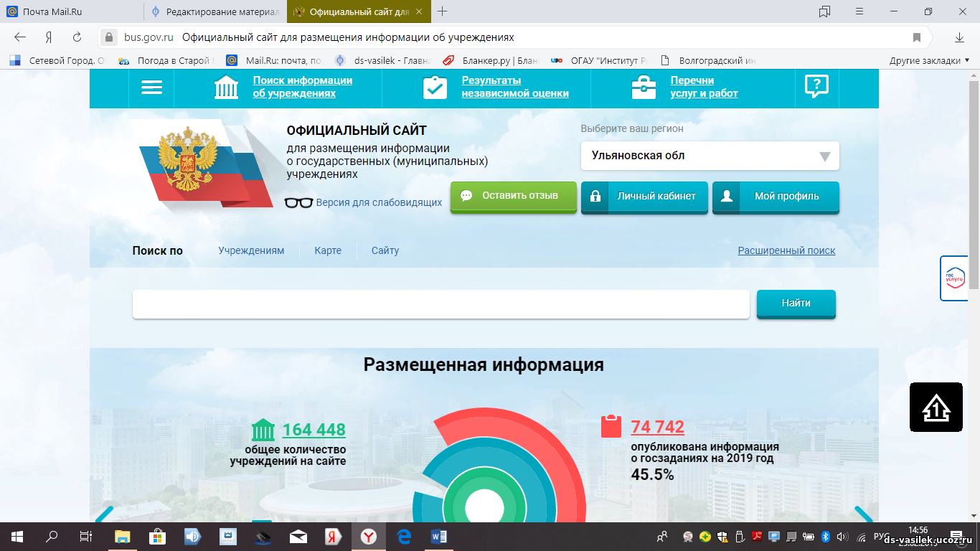Open Microsoft Edge from the taskbar
980x551 pixels.
[404, 537]
